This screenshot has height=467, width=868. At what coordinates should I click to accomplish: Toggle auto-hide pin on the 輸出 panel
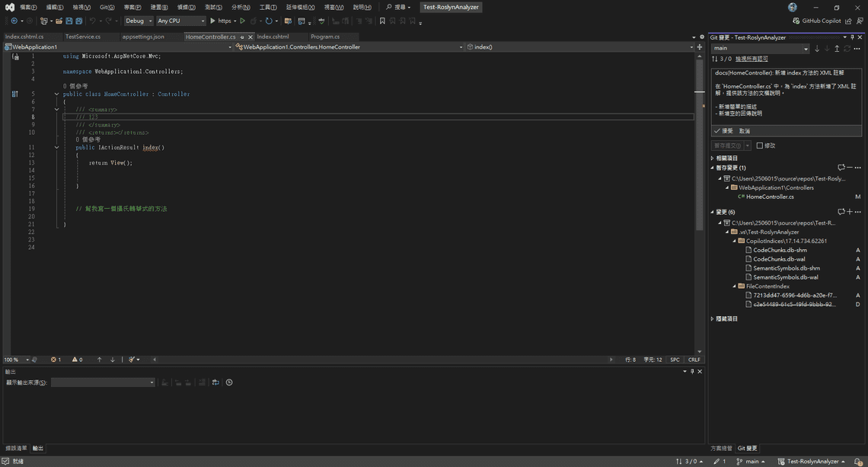click(x=691, y=371)
